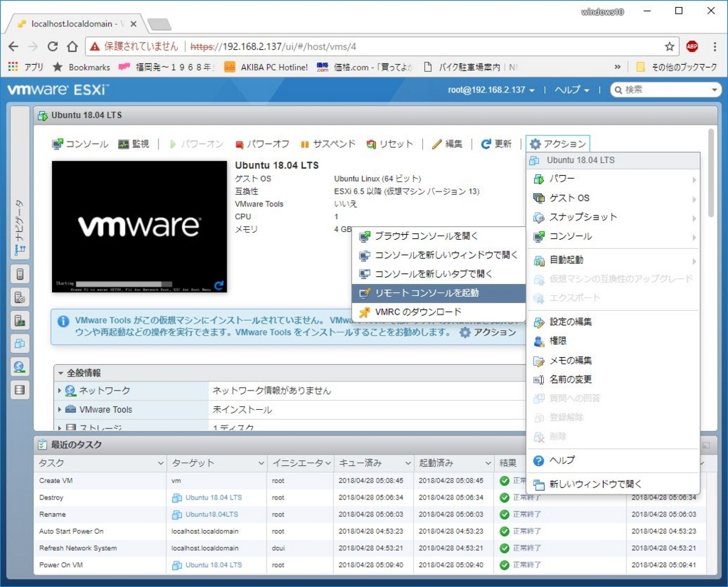The height and width of the screenshot is (587, 728).
Task: Select 権限 permissions menu entry
Action: [613, 341]
